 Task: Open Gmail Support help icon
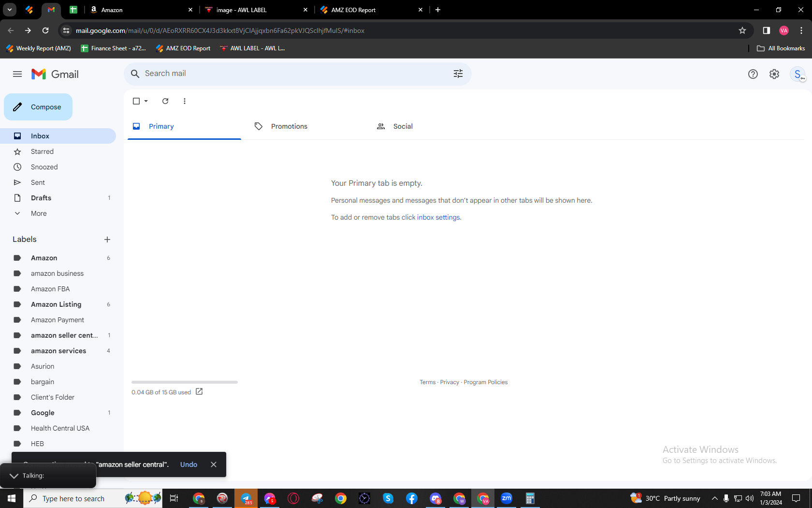pos(753,74)
